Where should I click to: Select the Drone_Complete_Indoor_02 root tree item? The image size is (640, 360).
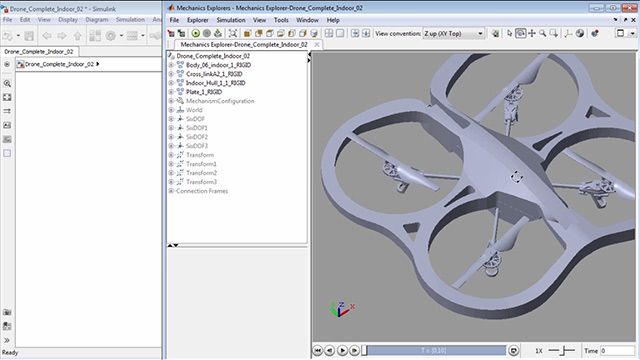(213, 56)
